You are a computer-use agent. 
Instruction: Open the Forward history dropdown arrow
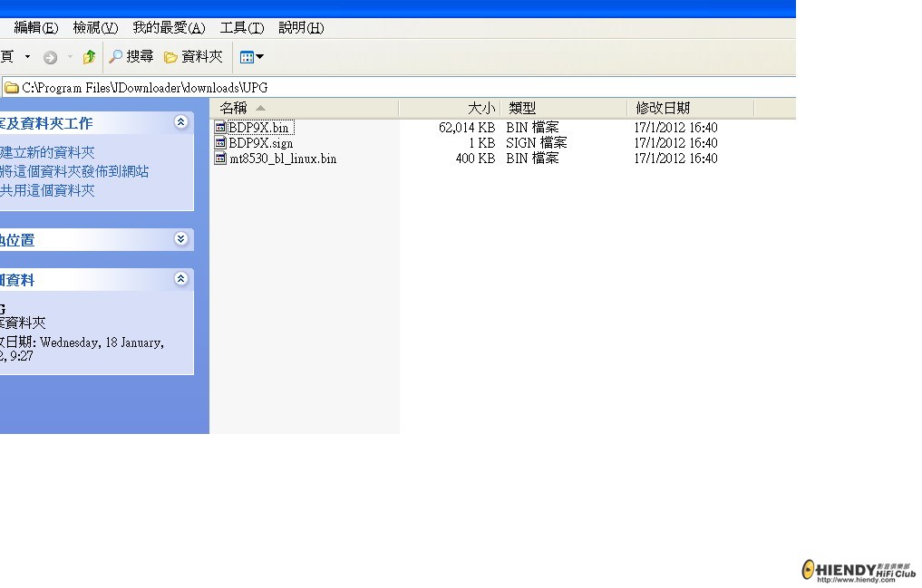(70, 57)
